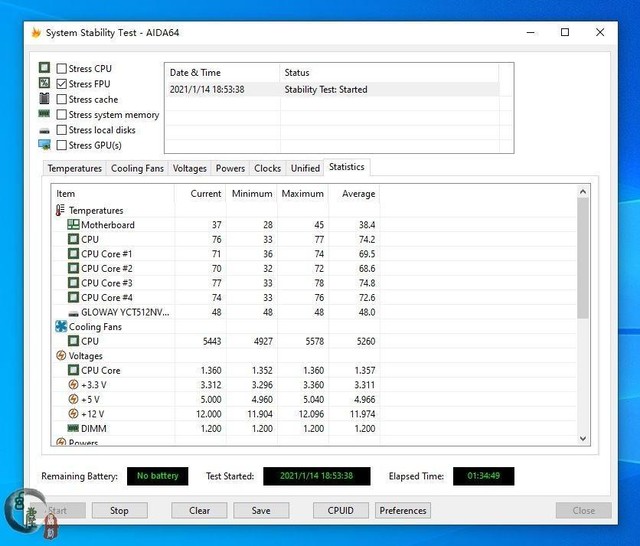Click the No battery indicator

point(158,476)
